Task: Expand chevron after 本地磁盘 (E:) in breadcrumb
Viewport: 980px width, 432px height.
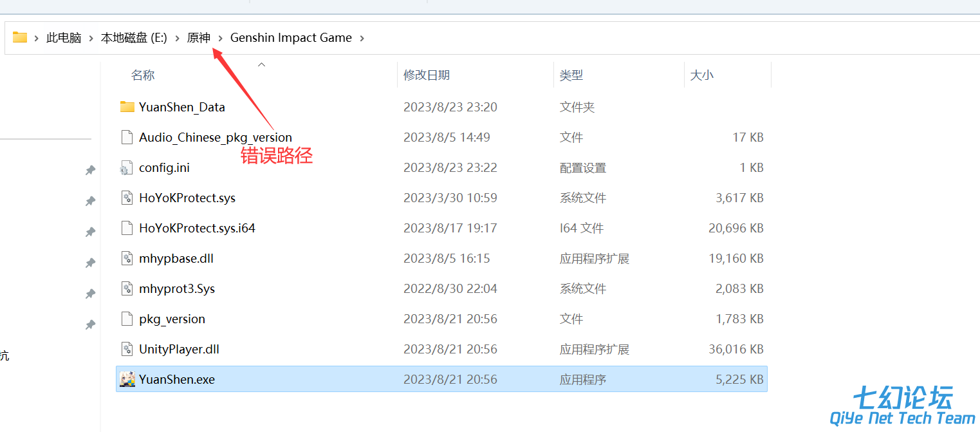Action: (177, 38)
